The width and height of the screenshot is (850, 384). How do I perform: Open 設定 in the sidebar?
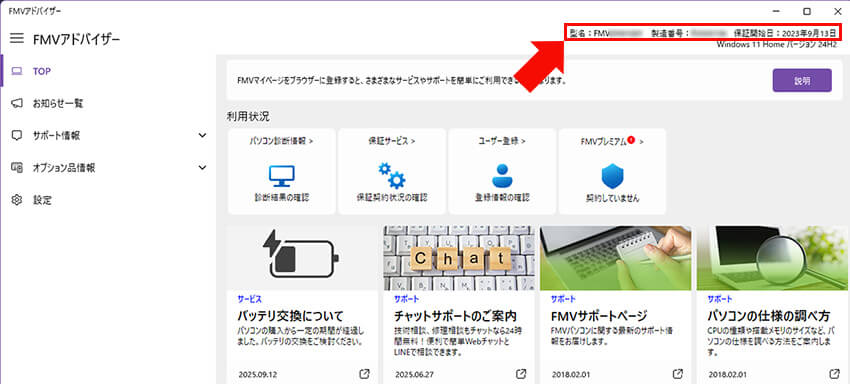[108, 200]
